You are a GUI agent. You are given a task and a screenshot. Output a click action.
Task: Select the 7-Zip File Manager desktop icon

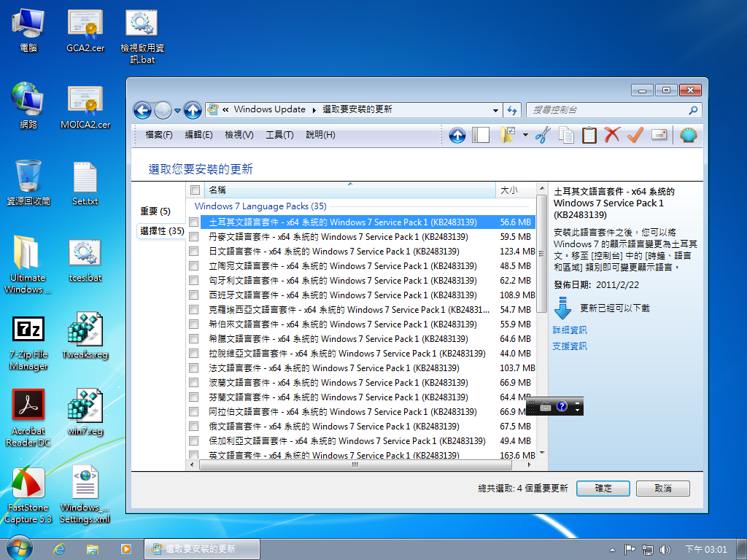pos(28,343)
